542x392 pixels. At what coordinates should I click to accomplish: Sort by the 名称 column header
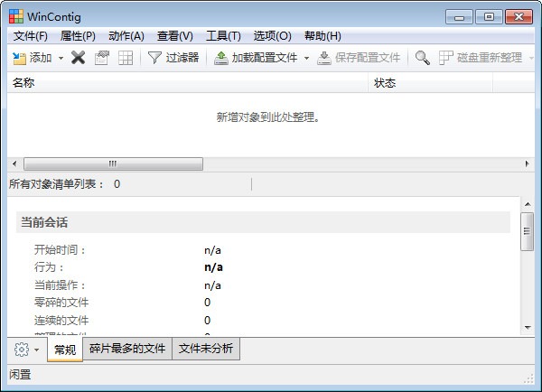[x=187, y=82]
